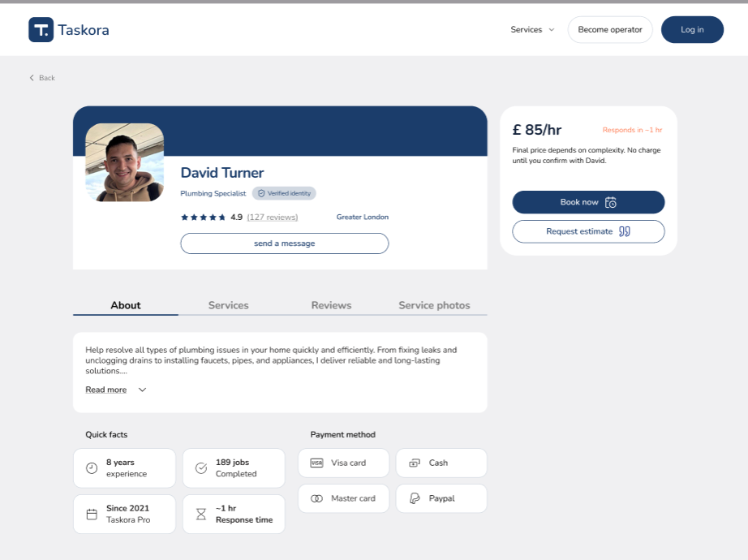Click the five-star rating icons
Viewport: 748px width, 560px height.
[203, 218]
